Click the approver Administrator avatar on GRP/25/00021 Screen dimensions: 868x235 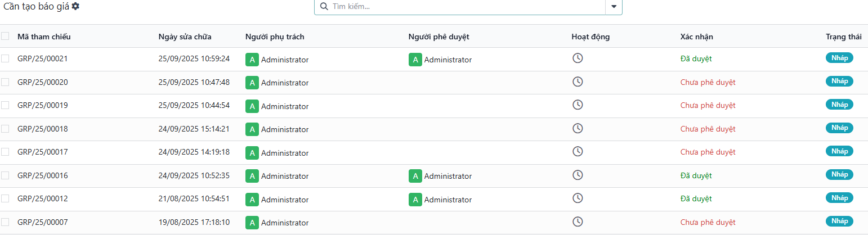415,60
